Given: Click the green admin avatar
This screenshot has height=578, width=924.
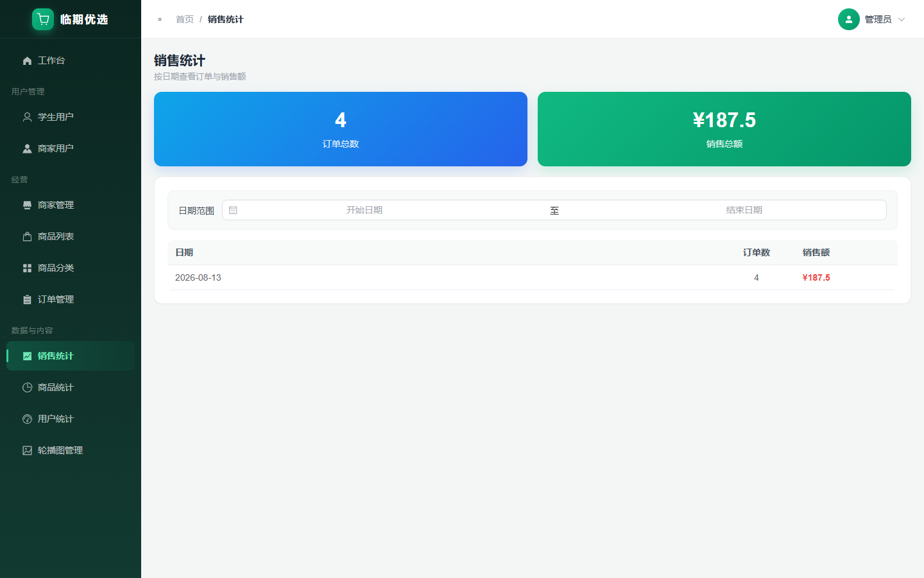Looking at the screenshot, I should click(848, 19).
